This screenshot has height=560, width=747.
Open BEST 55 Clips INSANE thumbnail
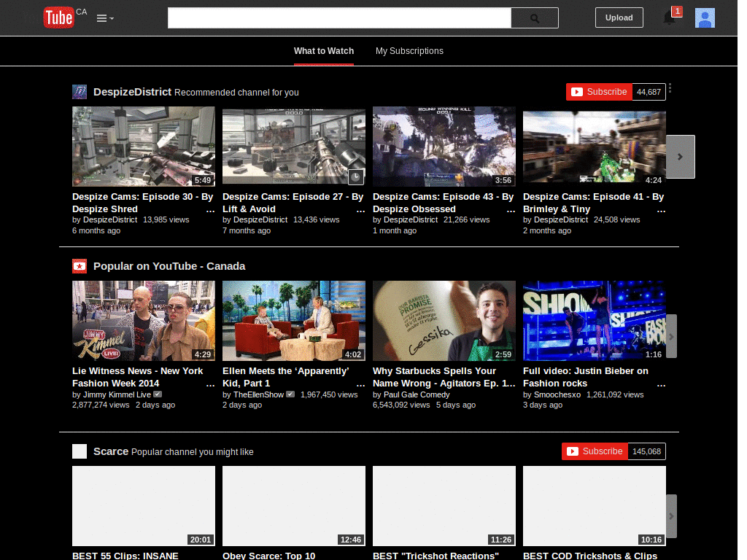pos(144,506)
